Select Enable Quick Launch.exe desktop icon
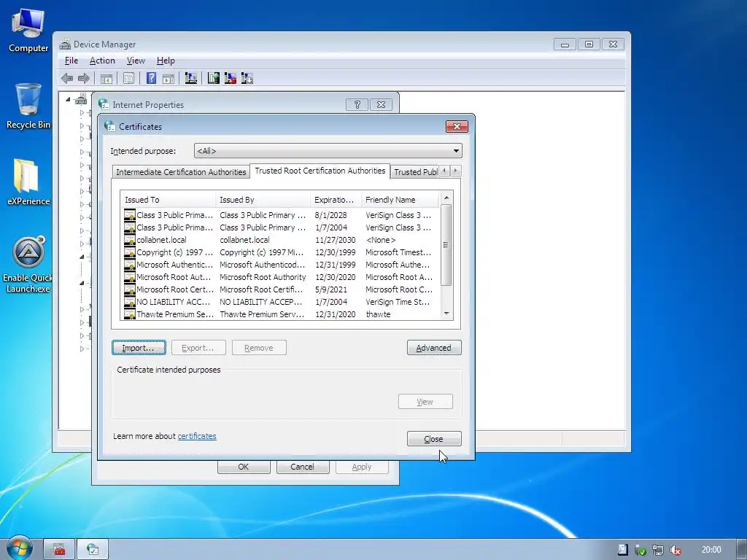 pos(28,264)
